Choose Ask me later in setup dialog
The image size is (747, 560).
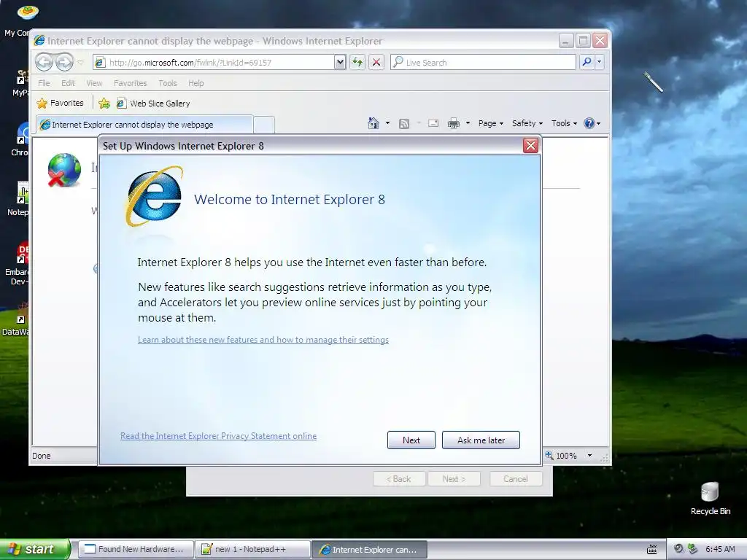(x=481, y=440)
